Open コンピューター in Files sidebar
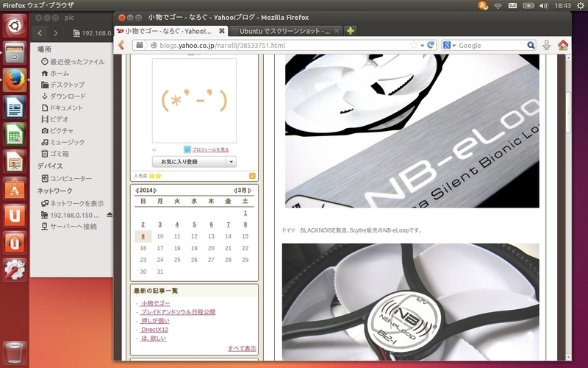 pos(66,178)
